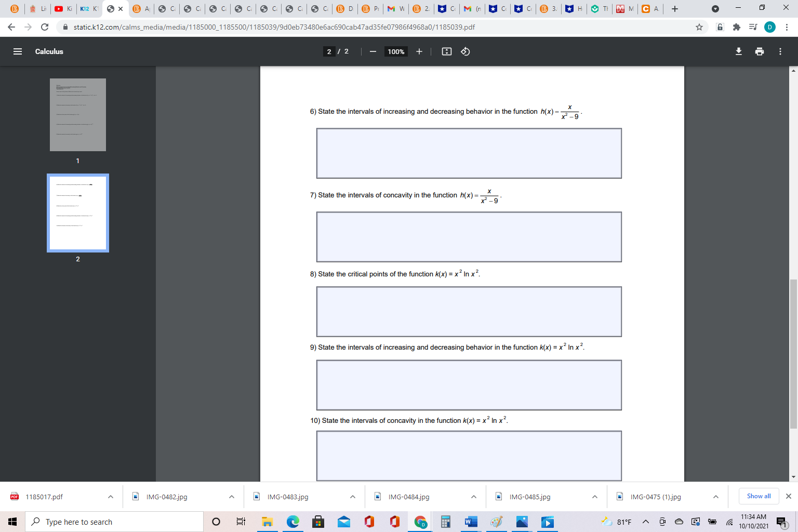798x532 pixels.
Task: Close the downloads bar
Action: tap(788, 496)
